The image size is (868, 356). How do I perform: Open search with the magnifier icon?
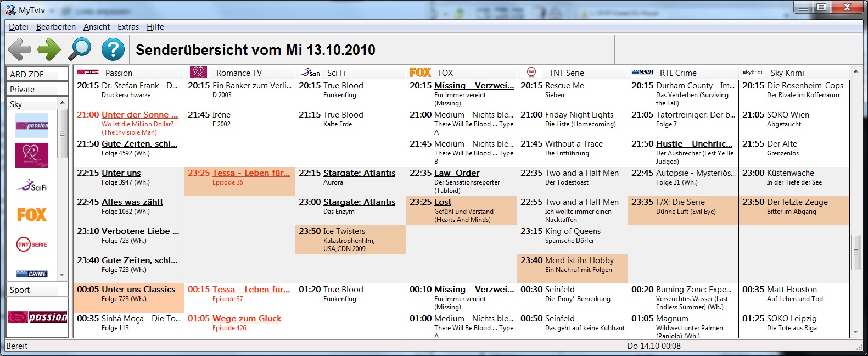click(80, 50)
